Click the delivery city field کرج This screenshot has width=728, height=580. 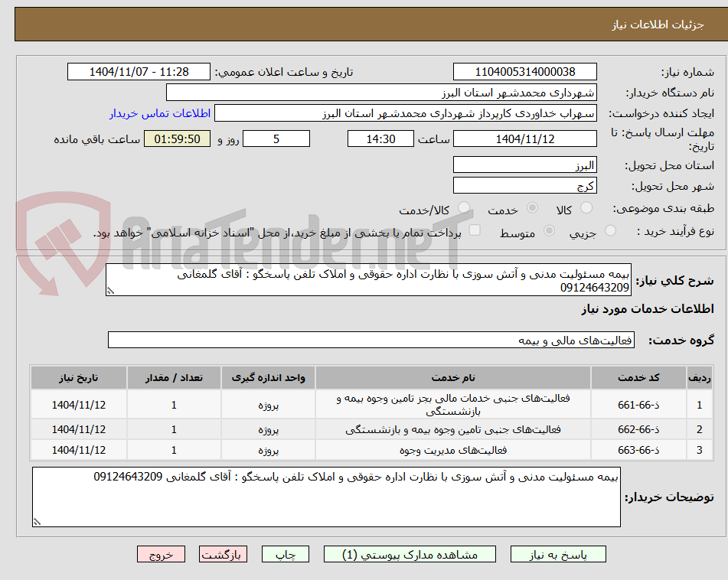[x=524, y=186]
